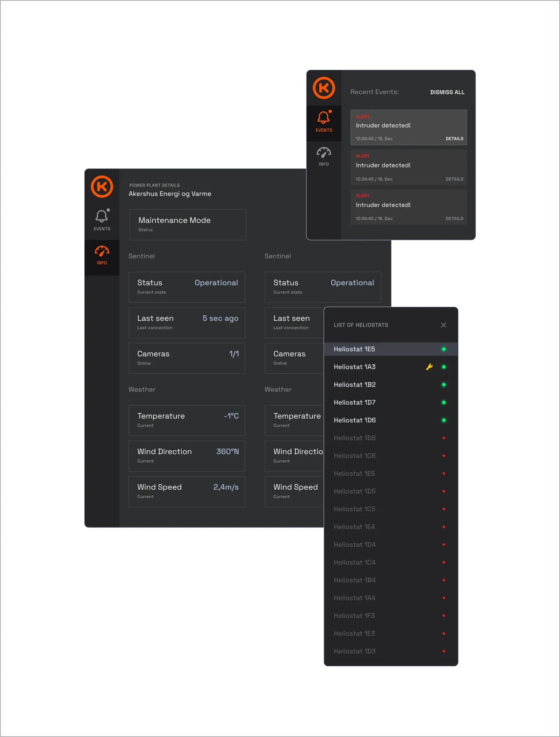Click the plant name Akershus Energi og Varme

[170, 194]
